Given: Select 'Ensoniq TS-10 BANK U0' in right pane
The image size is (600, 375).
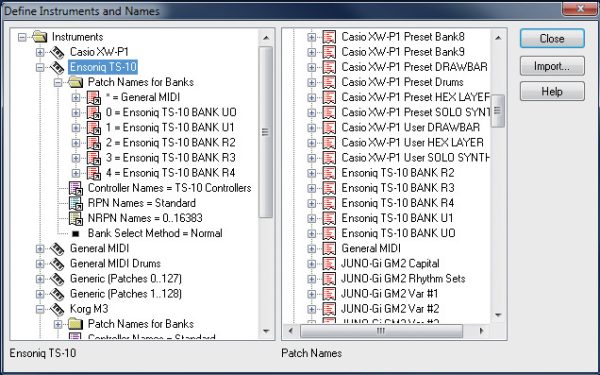Looking at the screenshot, I should (x=398, y=233).
